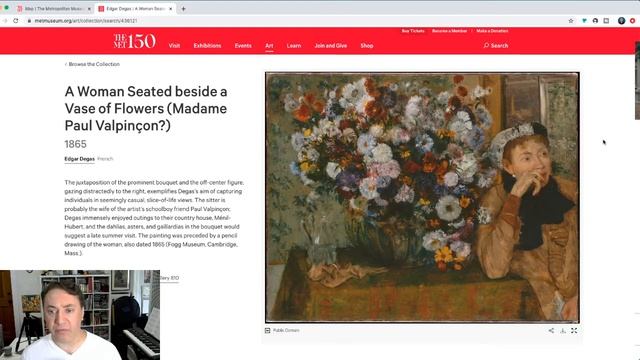Click the date 1865

tap(76, 144)
